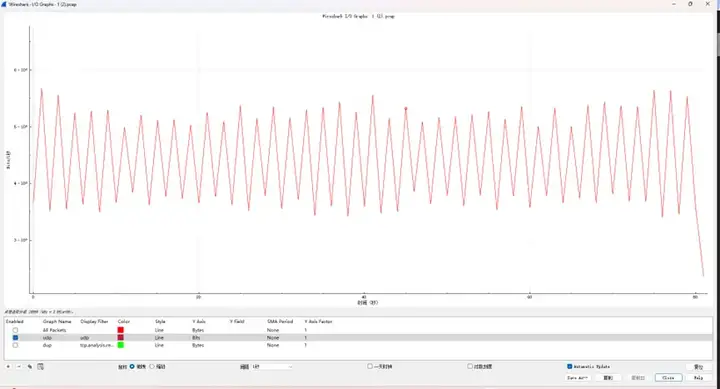Screen dimensions: 720x389
Task: Toggle the log scale checkbox
Action: click(x=470, y=366)
